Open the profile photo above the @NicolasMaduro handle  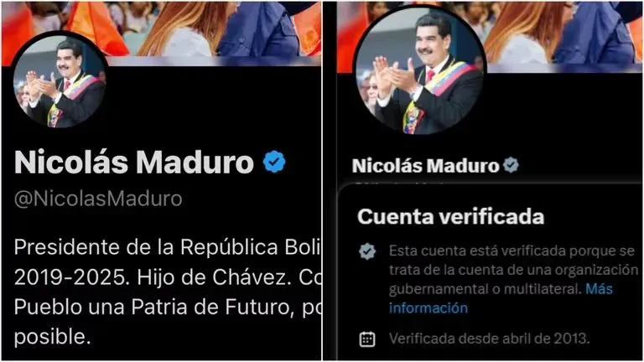click(60, 80)
